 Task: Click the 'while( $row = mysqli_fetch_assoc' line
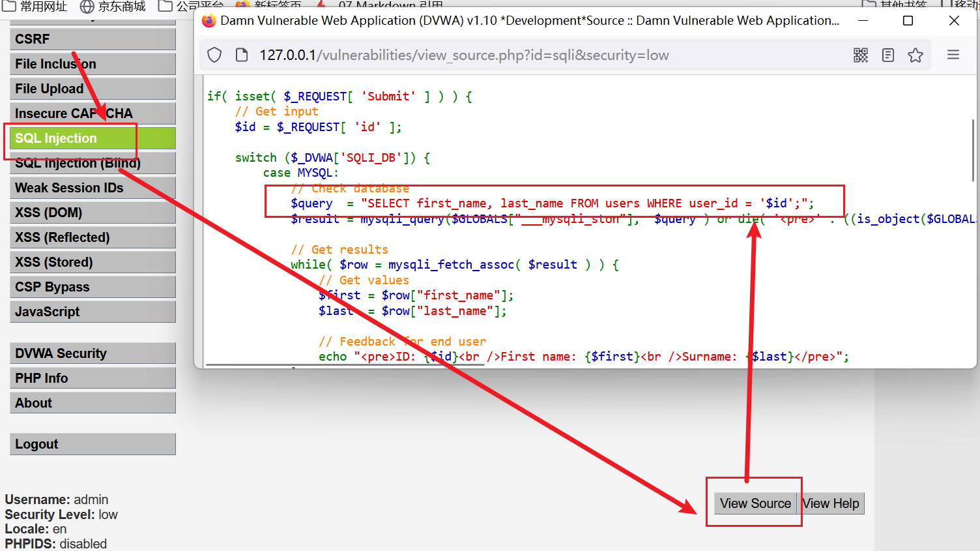[x=455, y=265]
